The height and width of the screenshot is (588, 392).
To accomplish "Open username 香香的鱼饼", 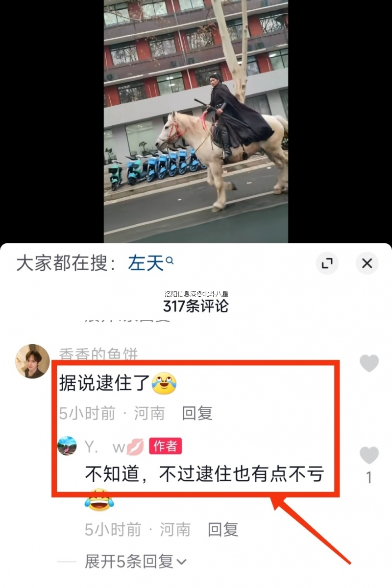I will 98,353.
